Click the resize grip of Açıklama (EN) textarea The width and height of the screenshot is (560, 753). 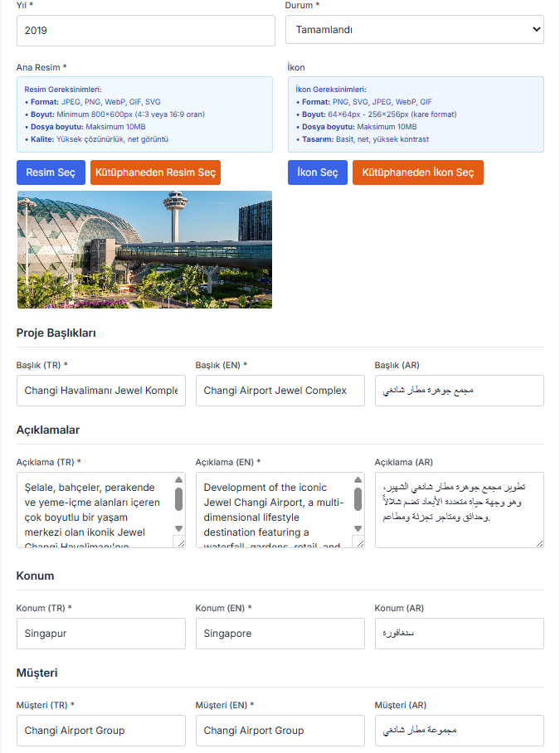coord(360,542)
